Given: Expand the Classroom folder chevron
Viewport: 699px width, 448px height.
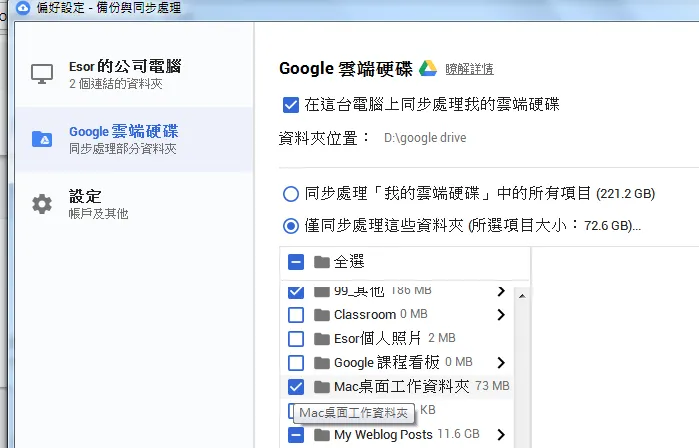Looking at the screenshot, I should pyautogui.click(x=501, y=315).
